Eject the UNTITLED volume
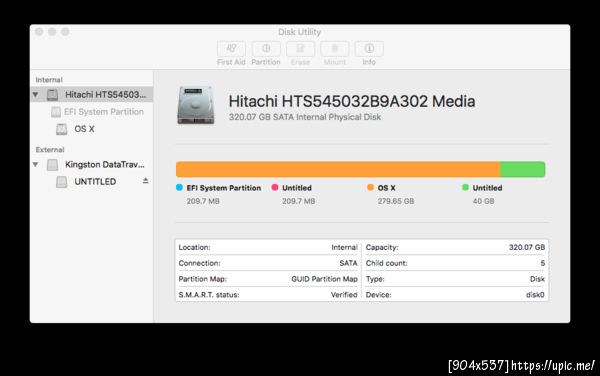600x376 pixels. click(145, 181)
